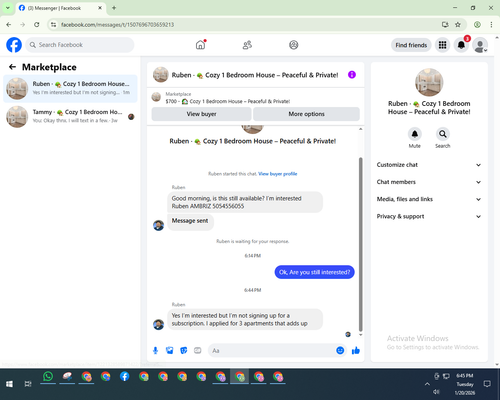Screen dimensions: 500x400
Task: Click Ruben's 'Good morning' message bubble
Action: point(245,202)
